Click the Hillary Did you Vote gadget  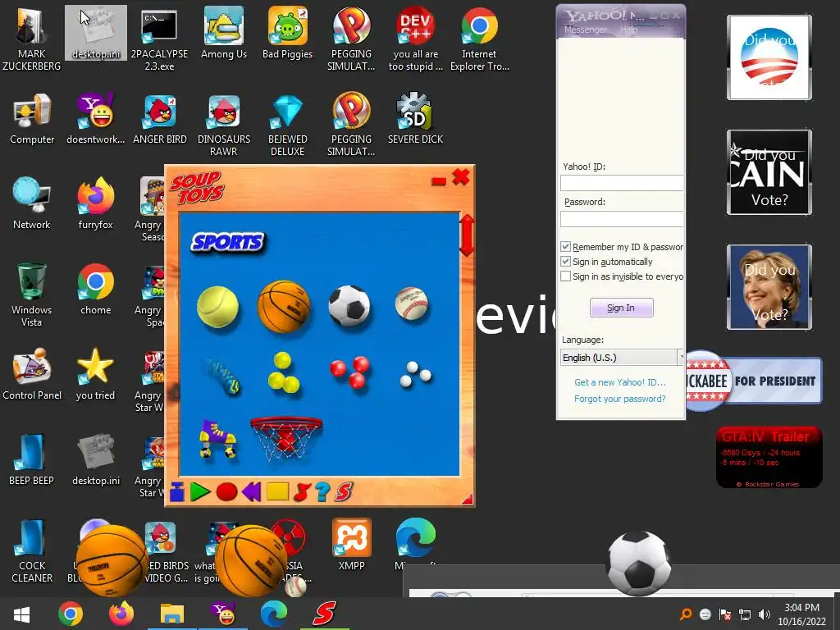(769, 287)
